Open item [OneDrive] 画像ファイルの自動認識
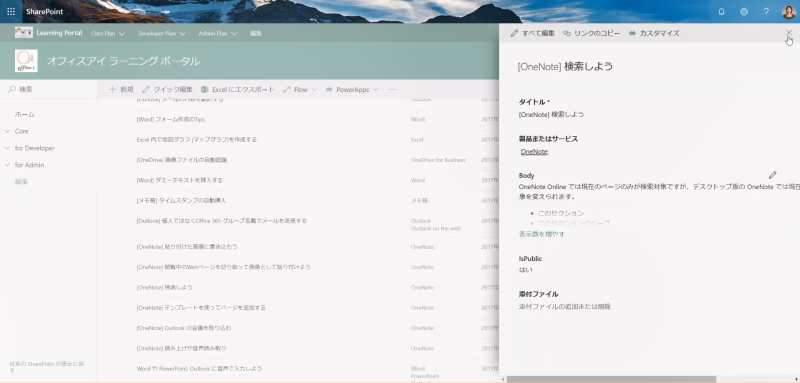800x383 pixels. pyautogui.click(x=182, y=160)
